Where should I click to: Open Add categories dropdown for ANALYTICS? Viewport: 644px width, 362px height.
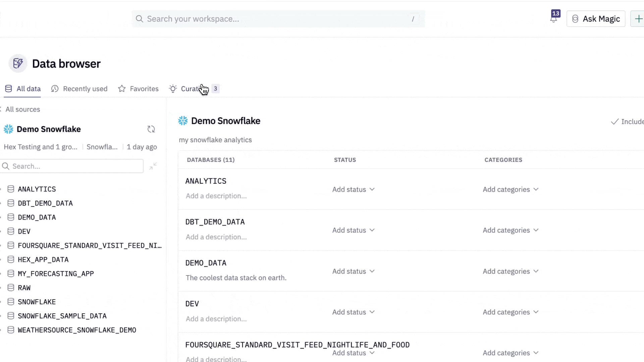[x=511, y=189]
